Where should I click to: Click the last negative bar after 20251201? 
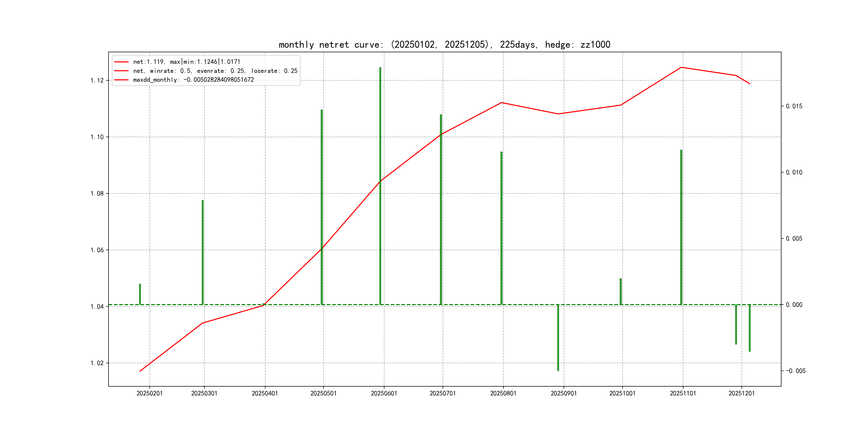pos(749,328)
